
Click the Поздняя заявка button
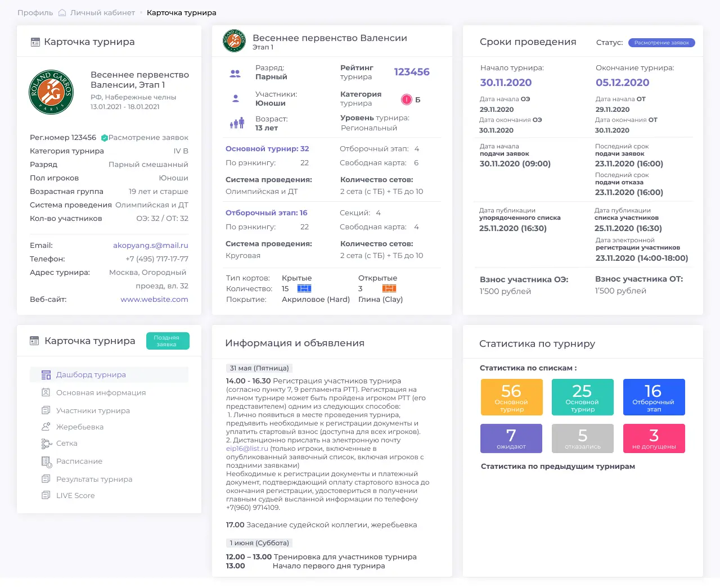click(x=168, y=341)
